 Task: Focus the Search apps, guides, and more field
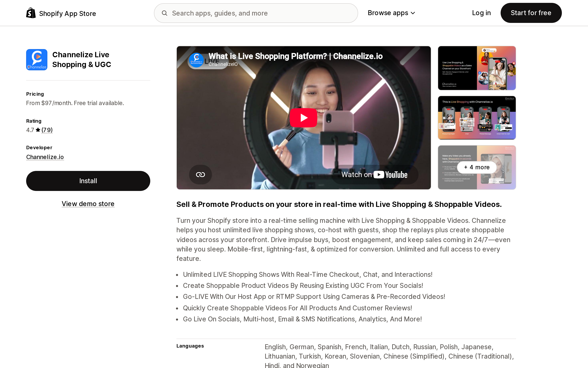[256, 13]
